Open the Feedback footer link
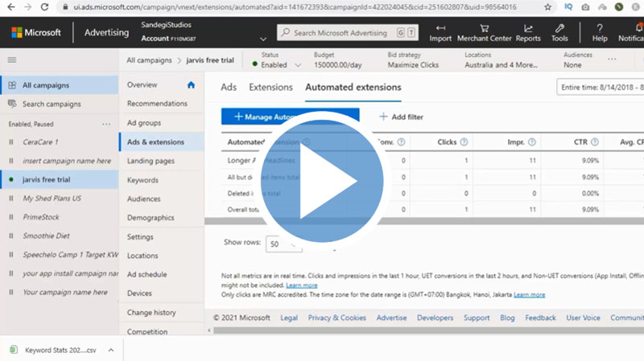 (540, 318)
